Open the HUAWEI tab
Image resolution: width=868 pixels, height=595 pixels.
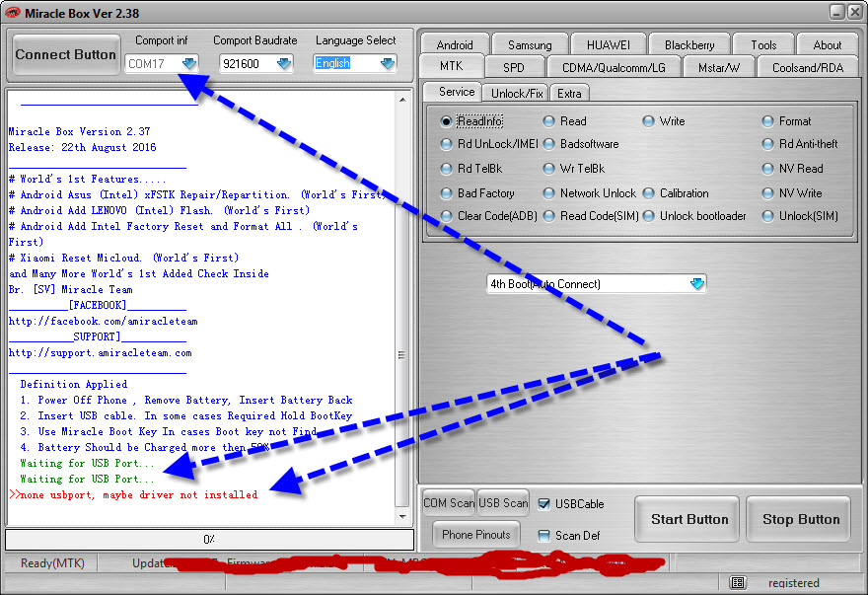(x=608, y=44)
